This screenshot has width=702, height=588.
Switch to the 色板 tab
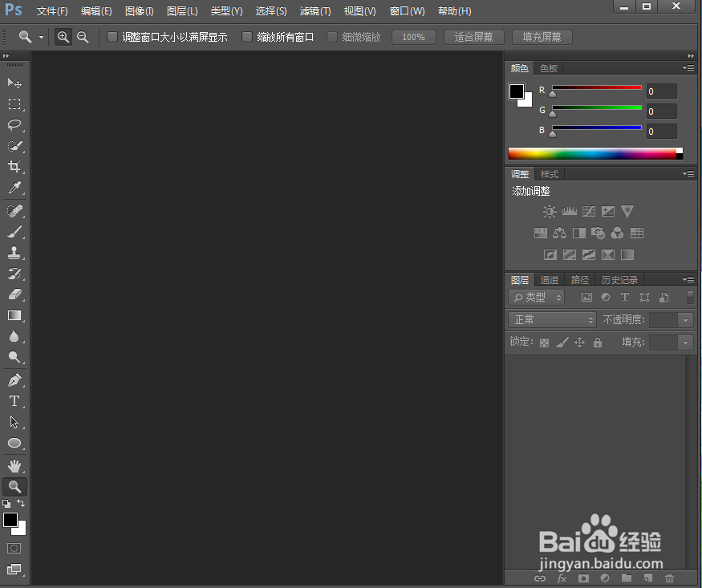click(x=549, y=68)
